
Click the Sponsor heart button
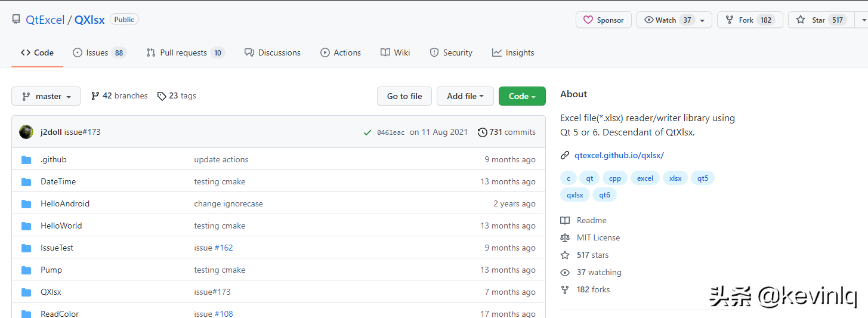point(603,20)
